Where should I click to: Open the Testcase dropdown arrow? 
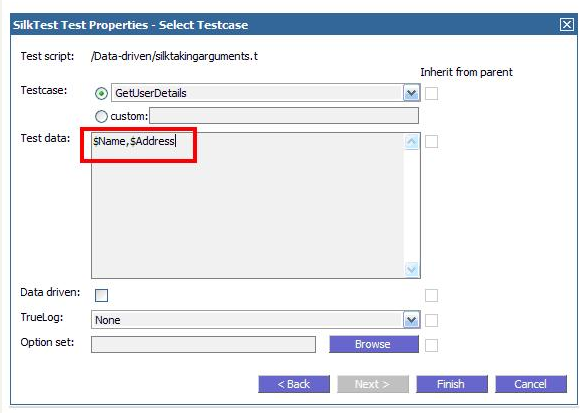tap(411, 93)
